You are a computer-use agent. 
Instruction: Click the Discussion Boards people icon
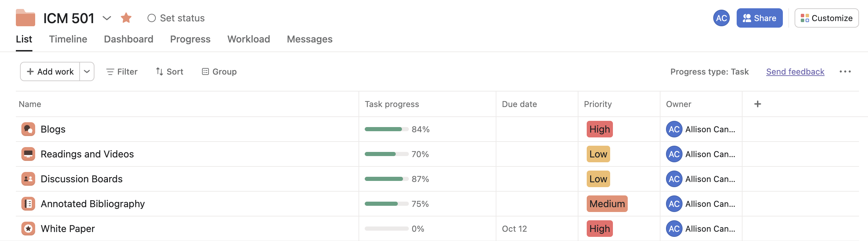(x=28, y=179)
